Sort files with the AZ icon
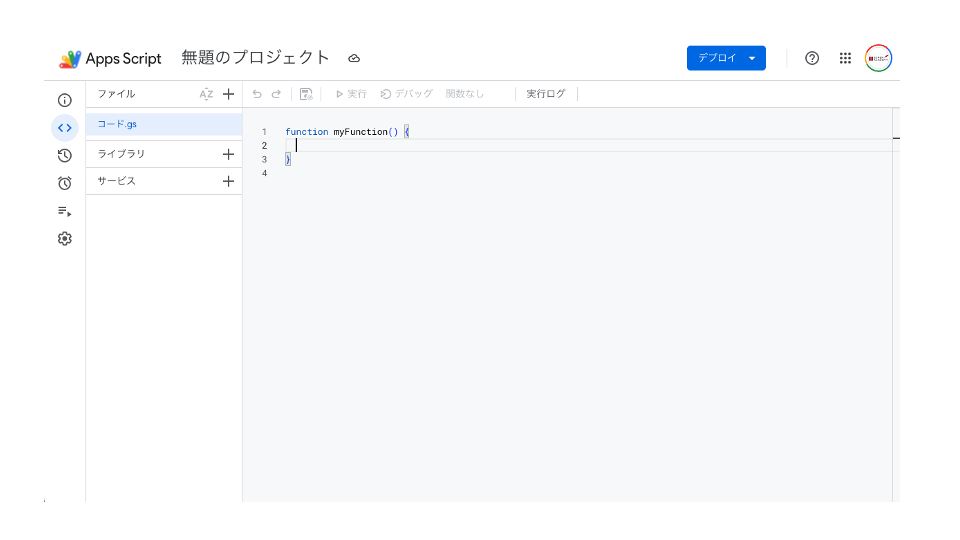 click(206, 94)
